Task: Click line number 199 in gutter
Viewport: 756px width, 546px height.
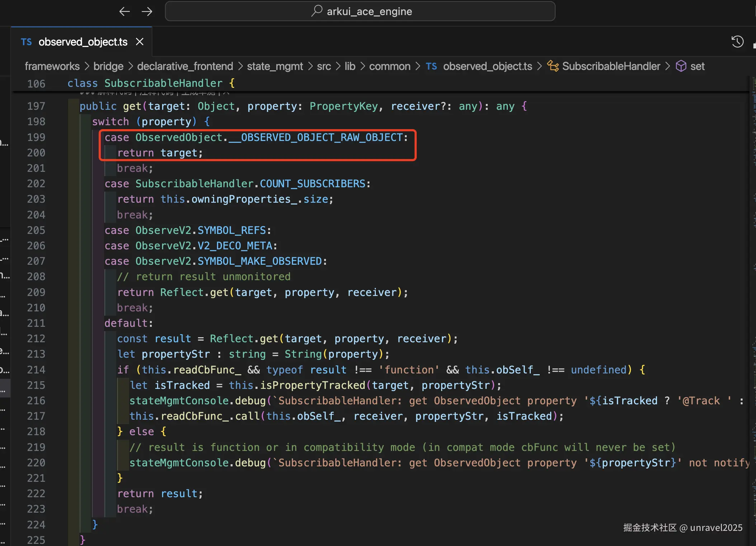Action: click(36, 137)
